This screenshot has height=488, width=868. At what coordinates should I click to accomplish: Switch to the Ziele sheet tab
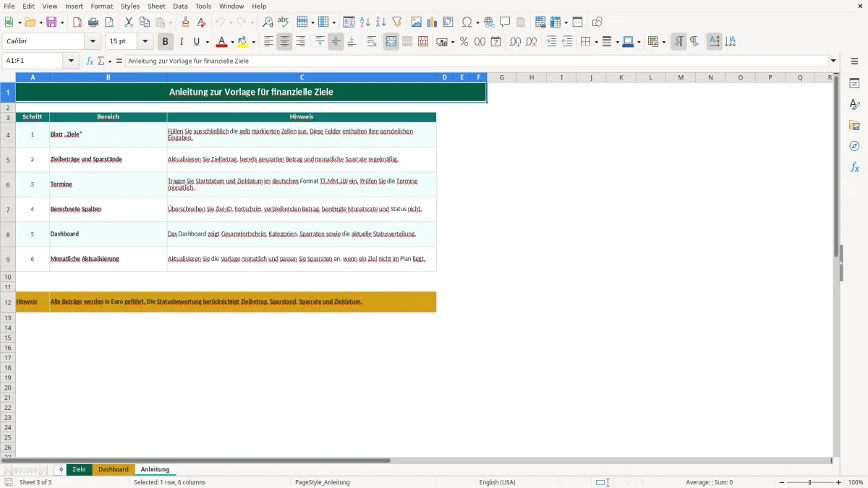79,470
